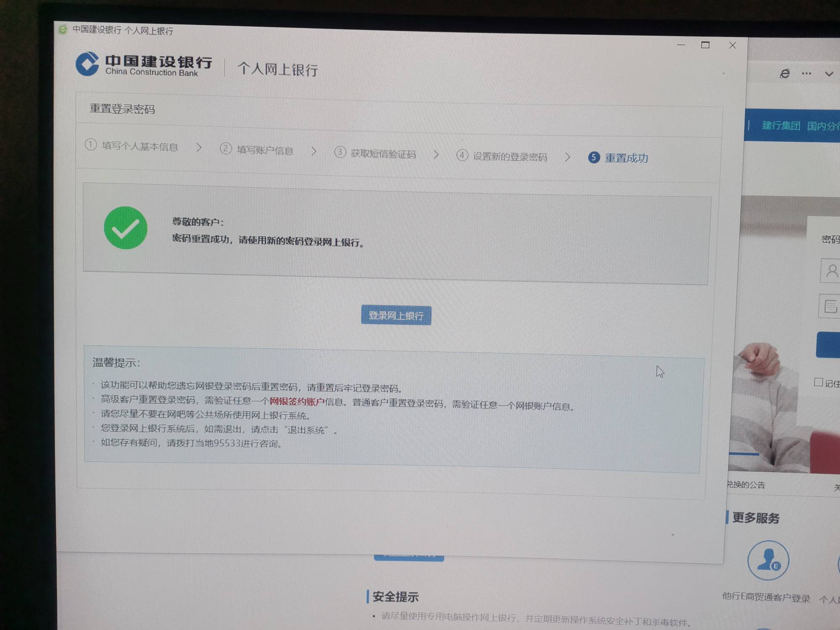Select step 1 填写个人基本信息
Screen dimensions: 840x630
(132, 146)
